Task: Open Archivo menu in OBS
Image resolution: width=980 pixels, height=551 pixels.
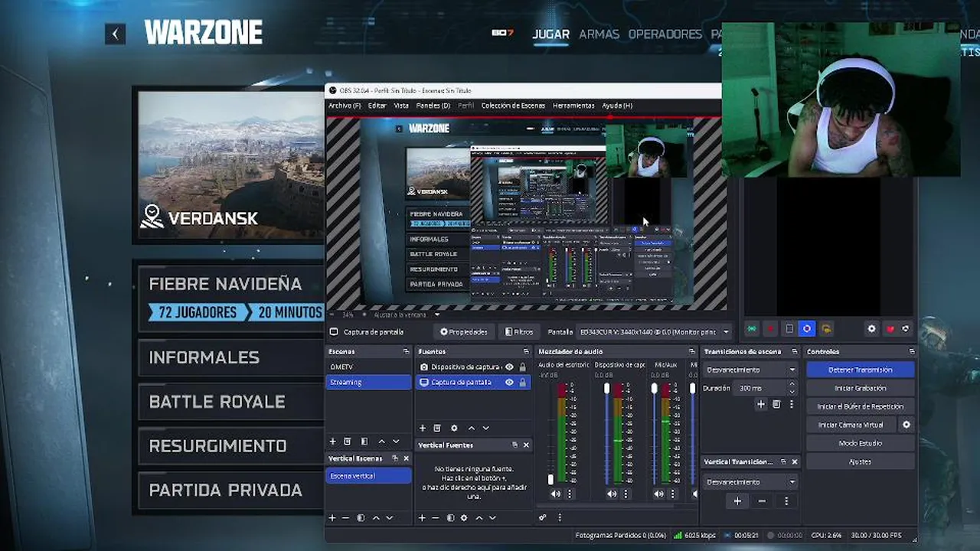Action: pos(345,106)
